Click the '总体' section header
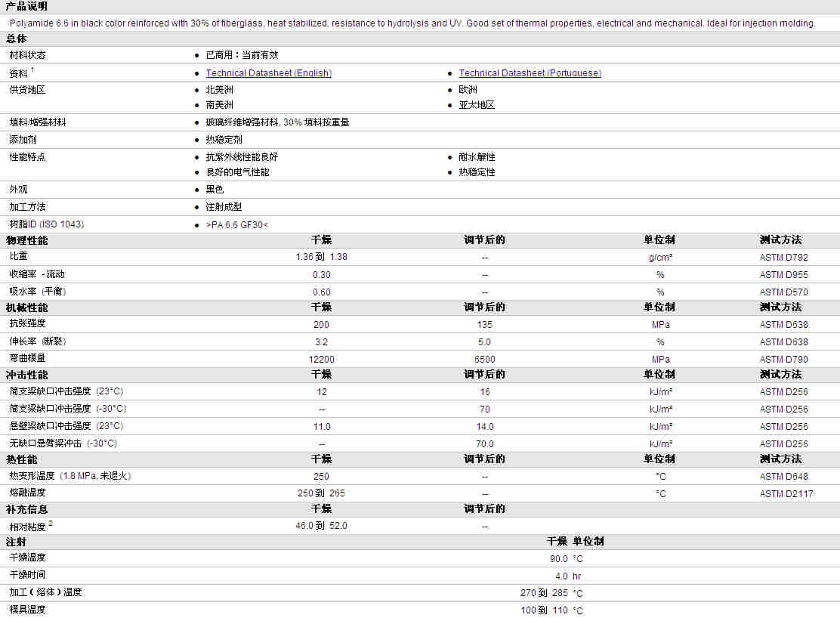 click(x=16, y=39)
